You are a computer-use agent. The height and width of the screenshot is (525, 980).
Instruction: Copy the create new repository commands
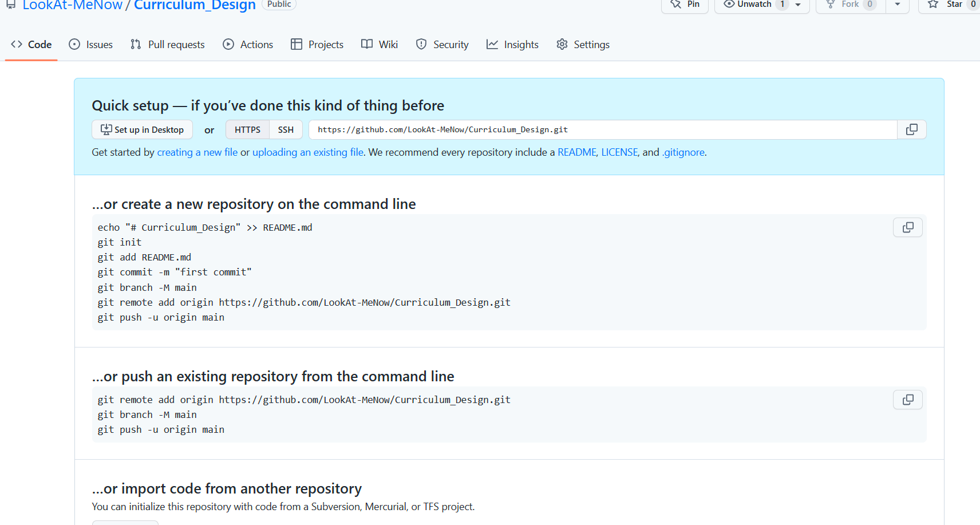coord(908,228)
